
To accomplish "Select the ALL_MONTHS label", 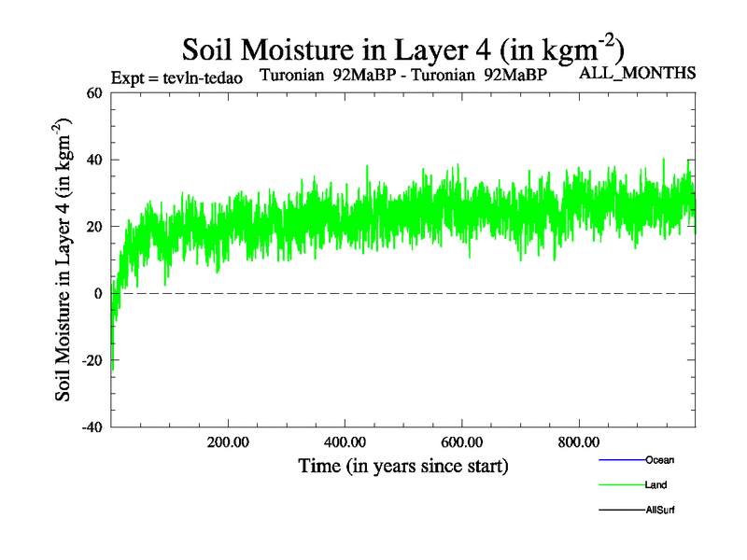I will [x=638, y=74].
